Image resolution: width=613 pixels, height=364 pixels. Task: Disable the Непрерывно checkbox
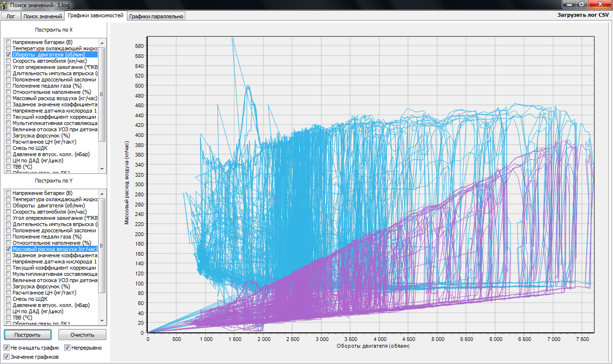[x=68, y=348]
